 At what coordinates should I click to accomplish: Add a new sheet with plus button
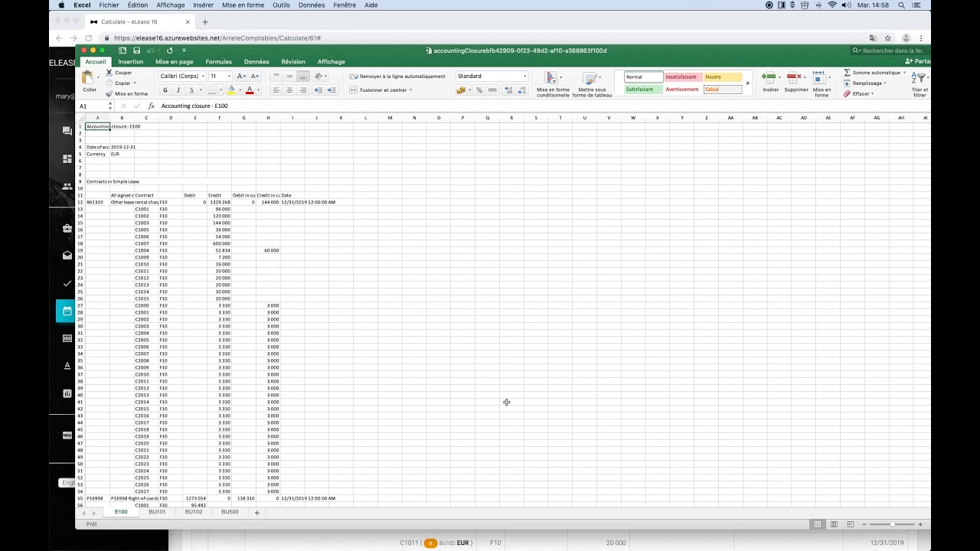coord(256,512)
